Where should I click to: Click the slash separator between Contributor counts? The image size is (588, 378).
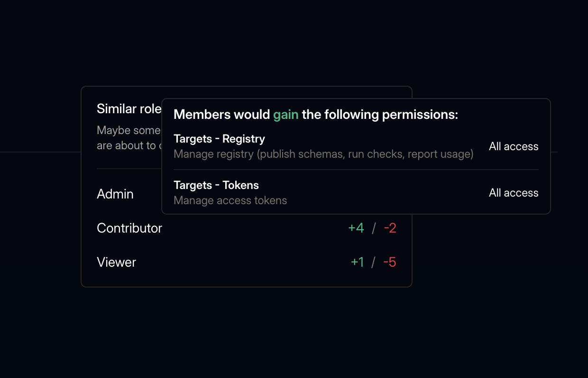click(373, 228)
